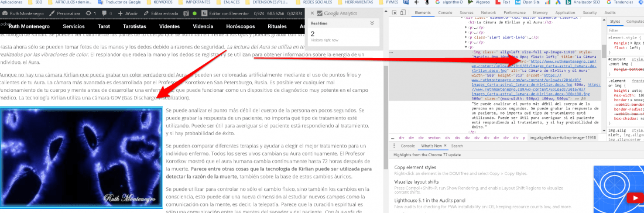Click the Editar entrada pencil icon

point(146,13)
